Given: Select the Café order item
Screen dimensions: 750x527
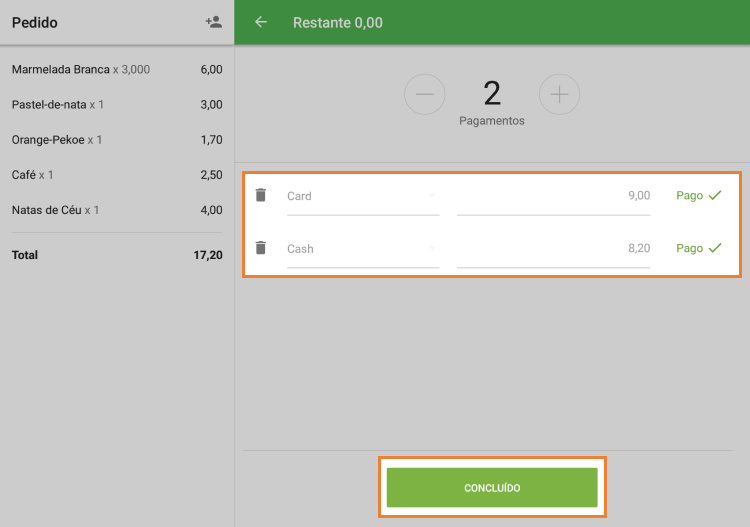Looking at the screenshot, I should tap(116, 175).
